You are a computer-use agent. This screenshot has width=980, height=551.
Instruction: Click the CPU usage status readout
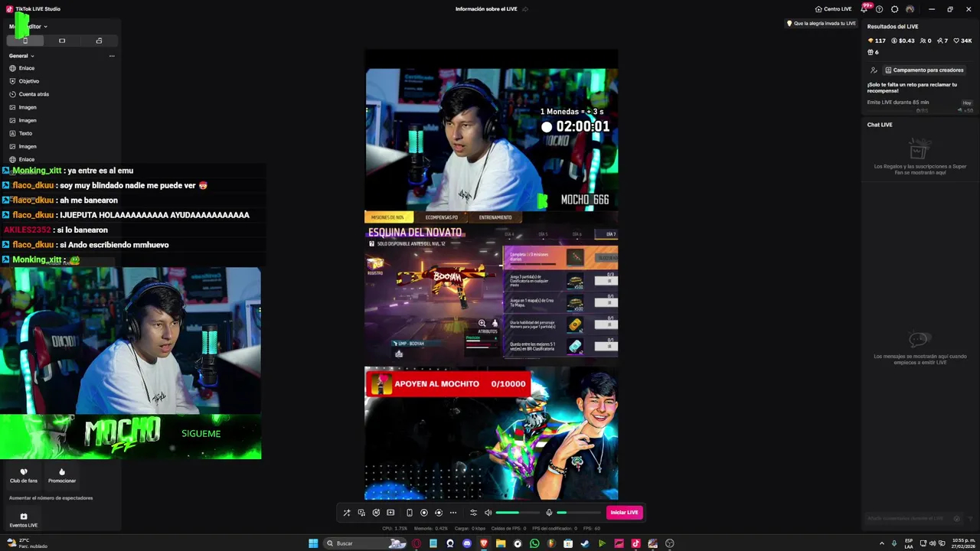tap(395, 528)
